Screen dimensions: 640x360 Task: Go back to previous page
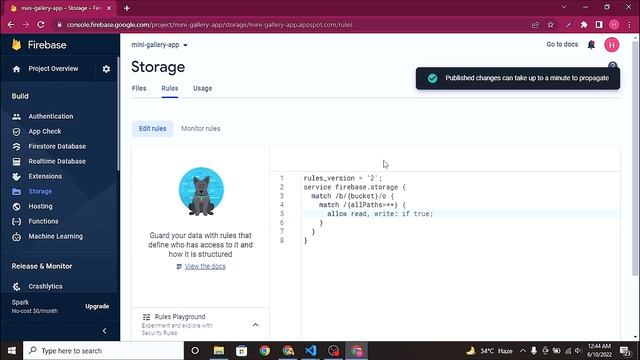pos(11,25)
